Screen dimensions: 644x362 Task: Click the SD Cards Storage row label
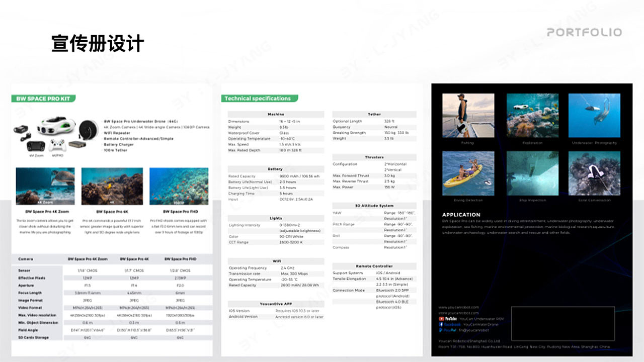33,337
